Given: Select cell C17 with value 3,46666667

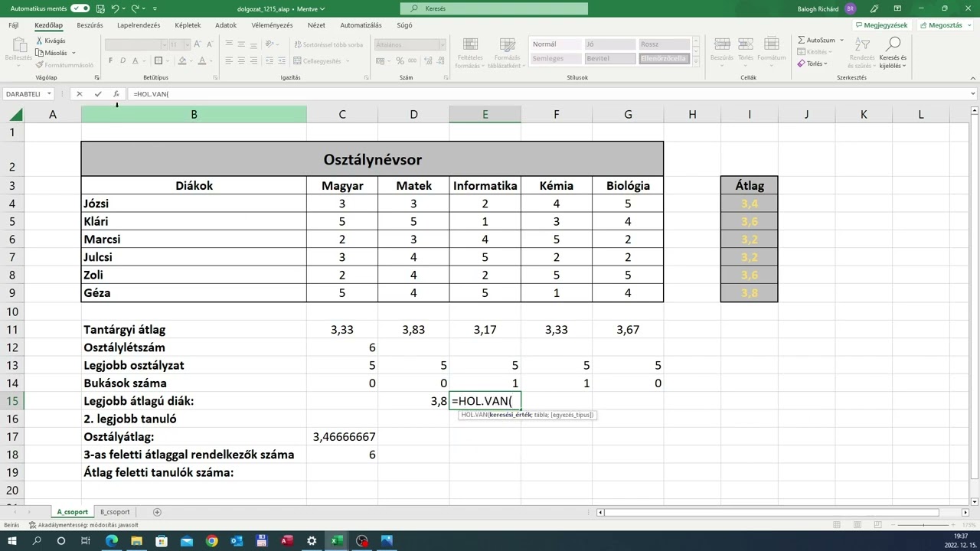Looking at the screenshot, I should click(x=342, y=436).
